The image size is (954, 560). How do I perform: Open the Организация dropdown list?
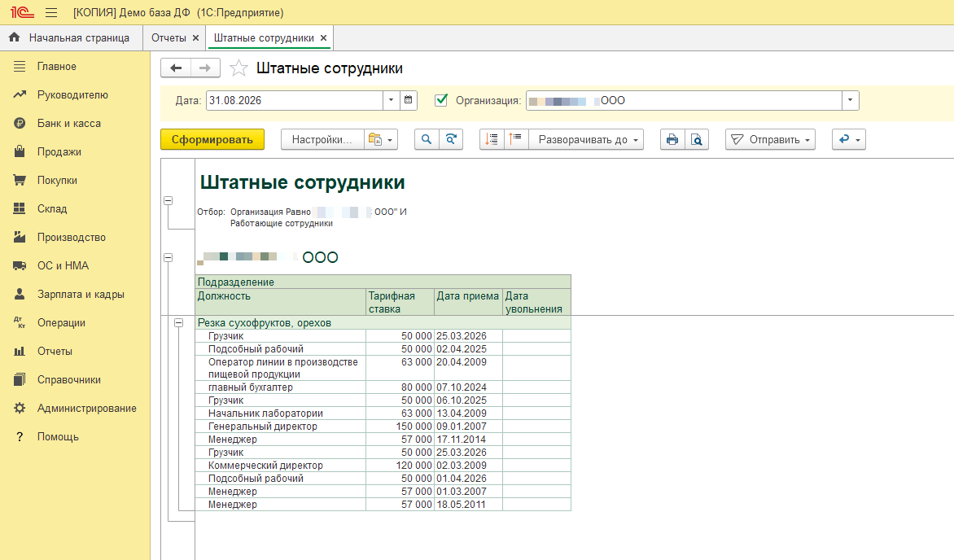(x=850, y=100)
